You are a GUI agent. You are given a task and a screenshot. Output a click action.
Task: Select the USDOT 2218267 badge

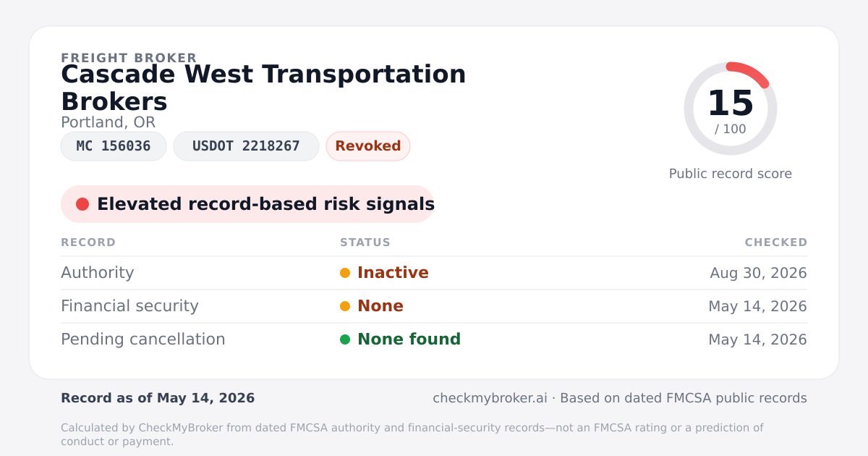click(246, 146)
